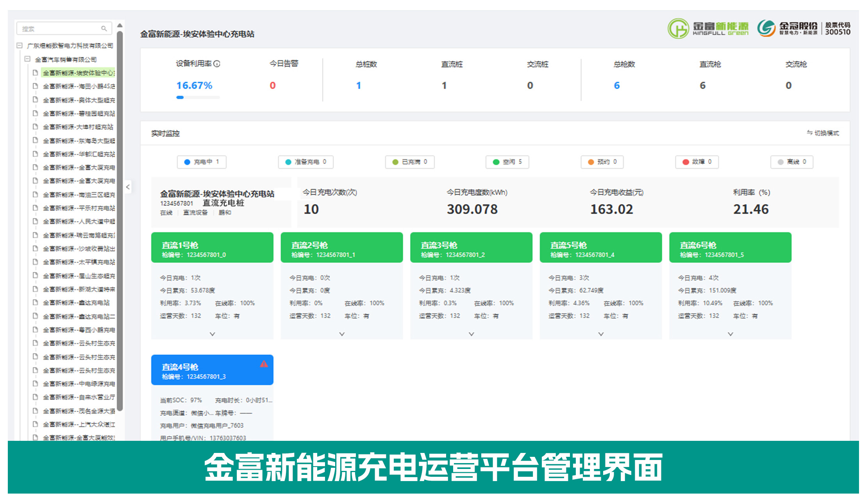The height and width of the screenshot is (501, 868).
Task: Click the 16.67% utilization value
Action: click(x=194, y=85)
